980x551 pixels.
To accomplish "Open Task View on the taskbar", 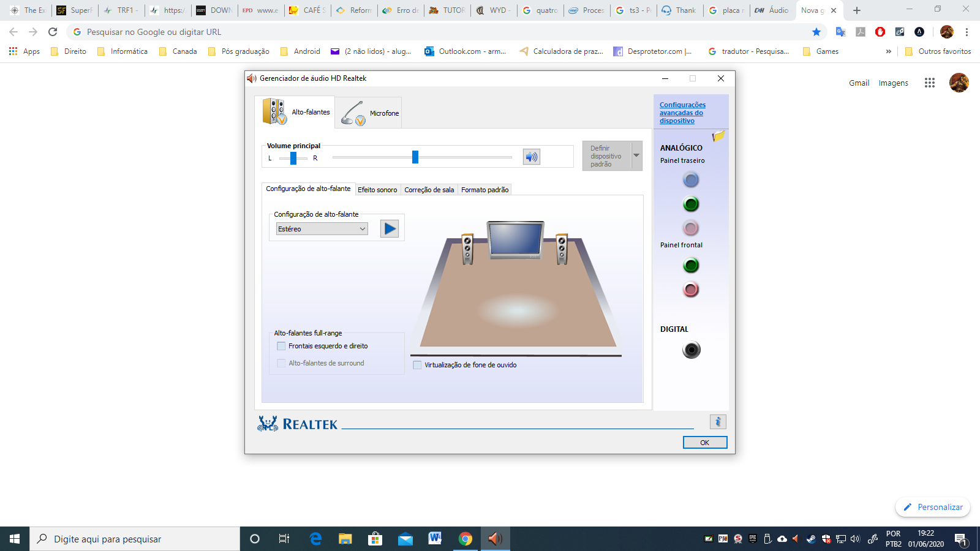I will click(284, 539).
